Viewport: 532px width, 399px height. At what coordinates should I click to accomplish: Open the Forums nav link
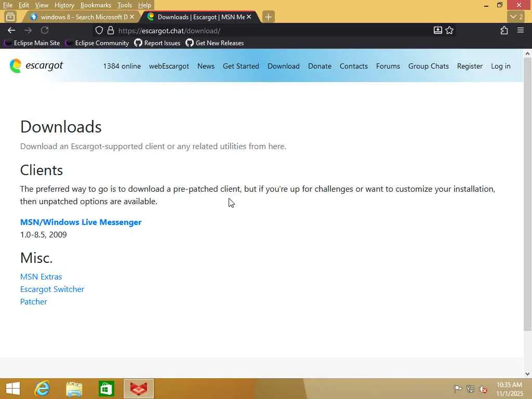(388, 66)
